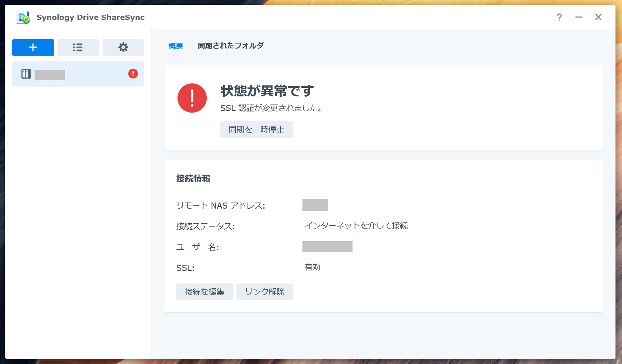Open a new connection with the plus icon
The height and width of the screenshot is (364, 622).
(x=33, y=48)
